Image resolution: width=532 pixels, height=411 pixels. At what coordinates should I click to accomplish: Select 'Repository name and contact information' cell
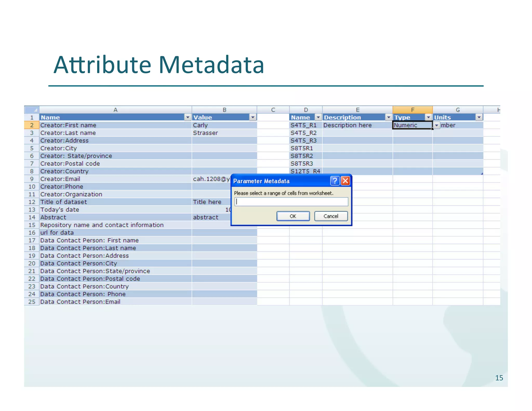click(x=116, y=225)
